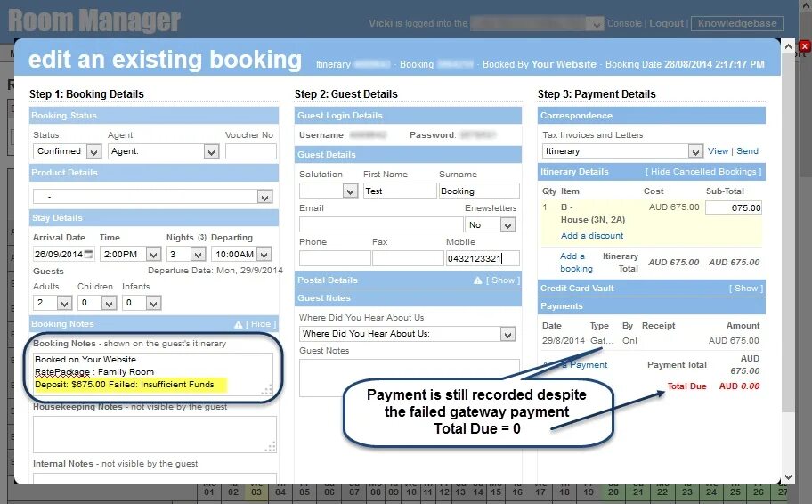Click the Housekeeping Notes text area

click(x=155, y=435)
